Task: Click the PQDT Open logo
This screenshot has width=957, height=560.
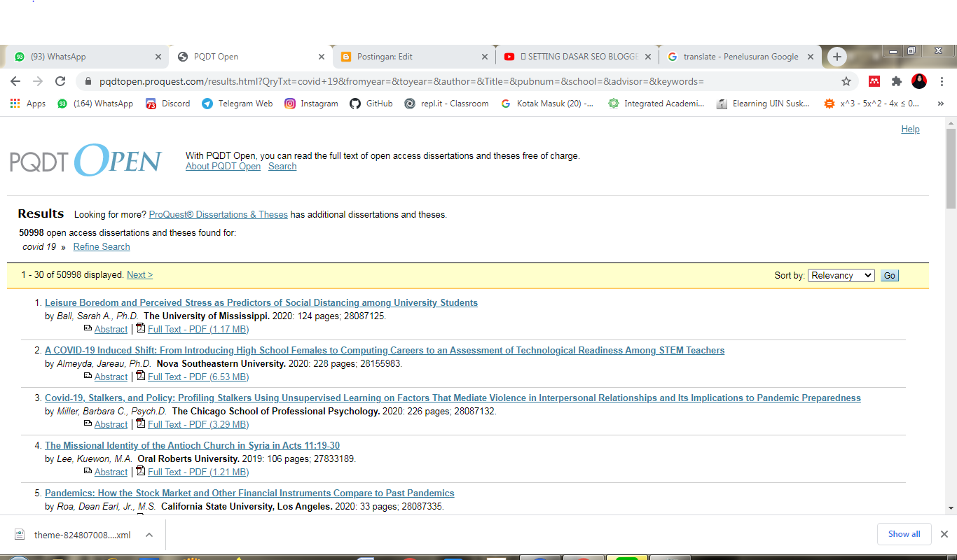Action: click(x=85, y=160)
